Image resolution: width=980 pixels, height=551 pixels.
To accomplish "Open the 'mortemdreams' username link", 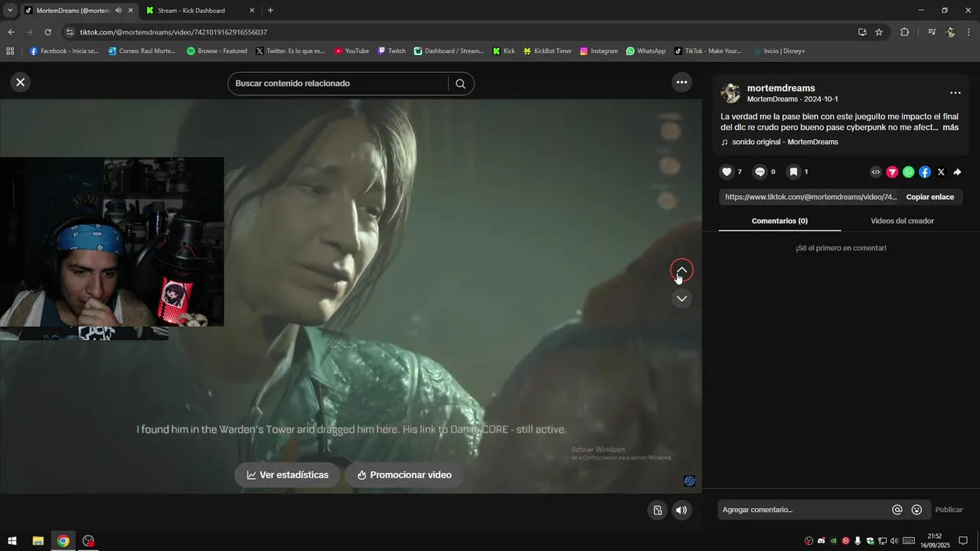I will point(781,88).
